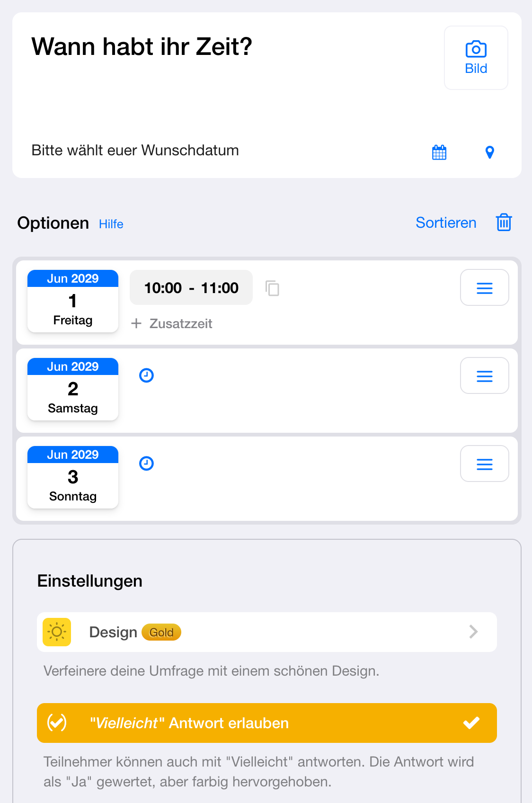This screenshot has height=803, width=532.
Task: Add a Zusatzzeit to Freitag
Action: (172, 324)
